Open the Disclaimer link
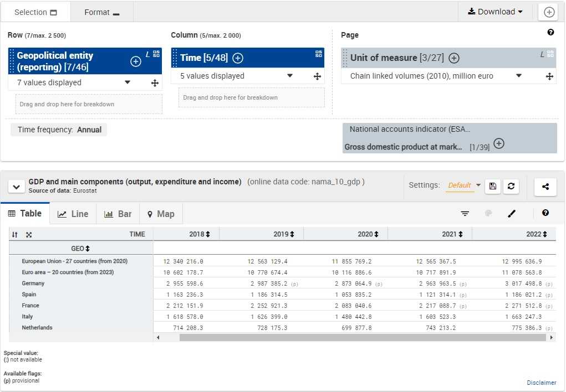This screenshot has height=392, width=566. coord(541,383)
